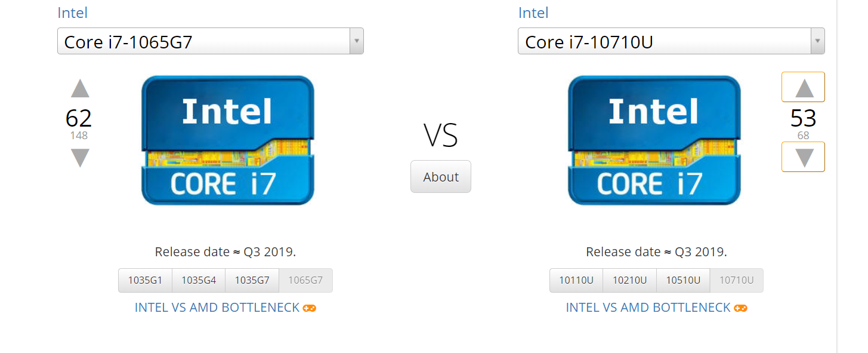Open the right Intel brand link

pyautogui.click(x=533, y=13)
